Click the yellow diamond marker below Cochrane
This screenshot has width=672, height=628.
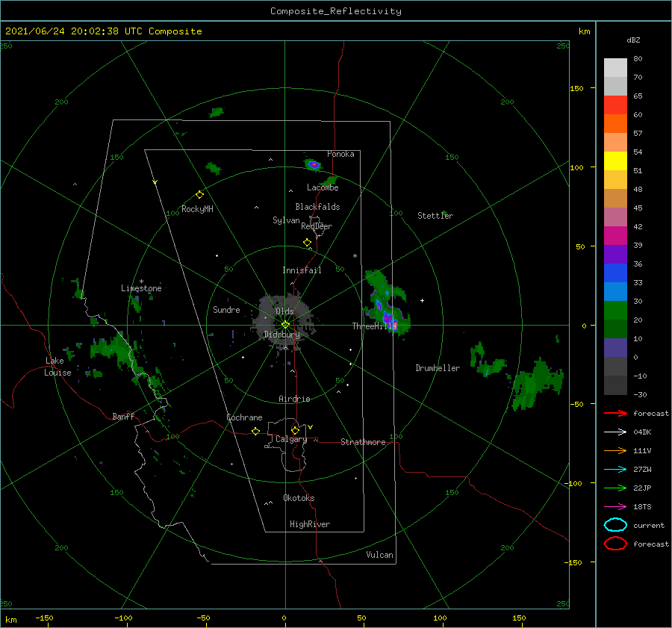pyautogui.click(x=255, y=432)
